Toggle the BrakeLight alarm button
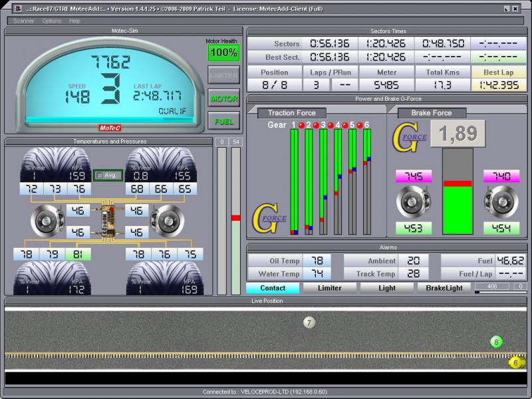Screen dimensions: 532x399 tap(444, 288)
